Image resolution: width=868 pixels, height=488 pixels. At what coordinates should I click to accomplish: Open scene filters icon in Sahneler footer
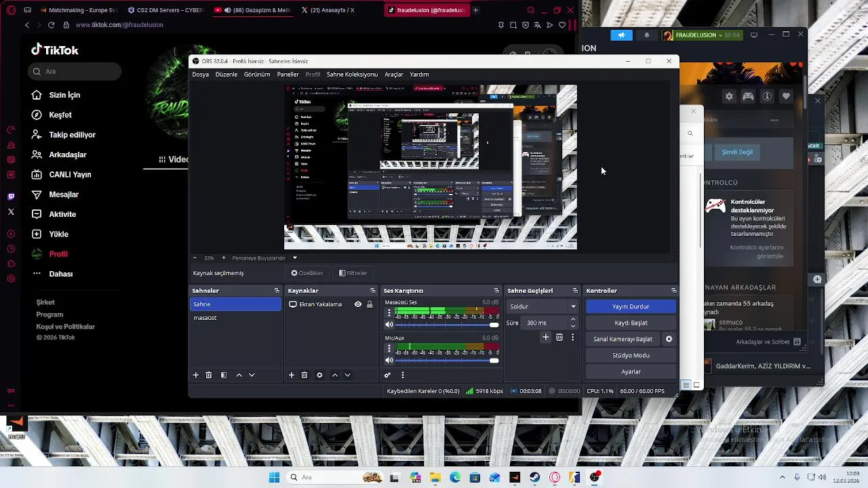coord(224,375)
